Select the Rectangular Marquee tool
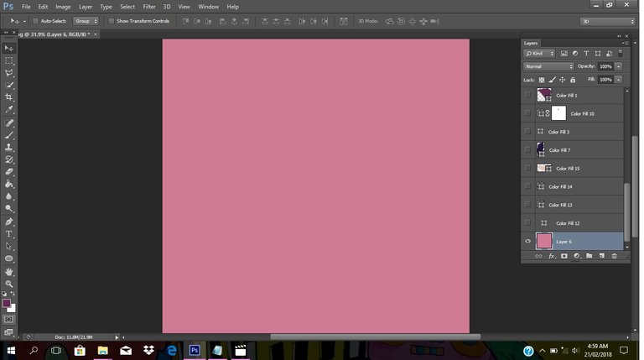 click(x=8, y=60)
